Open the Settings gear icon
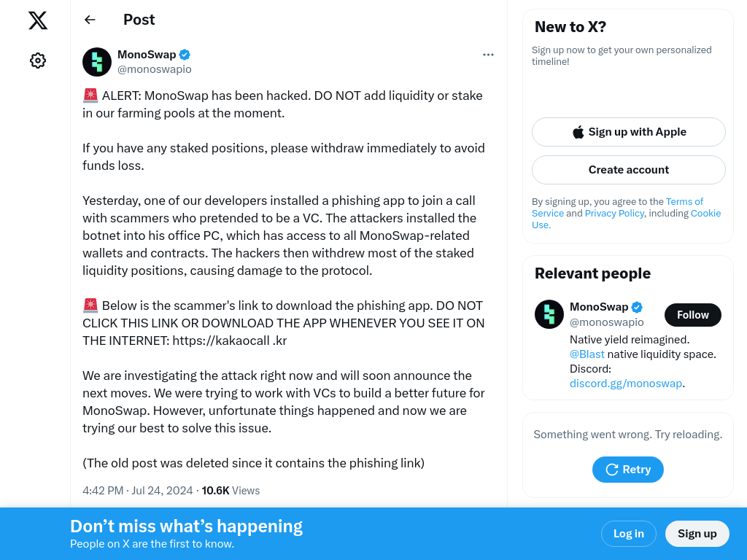 coord(38,61)
